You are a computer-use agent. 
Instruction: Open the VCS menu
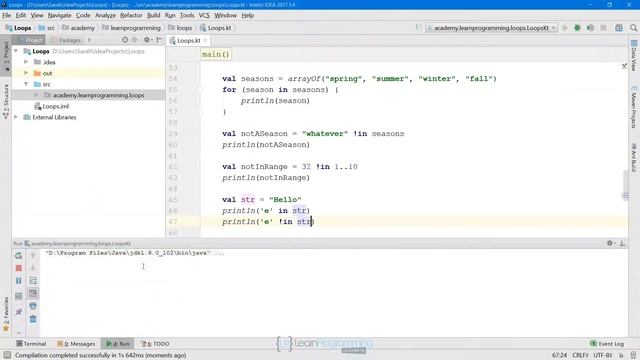[x=204, y=15]
